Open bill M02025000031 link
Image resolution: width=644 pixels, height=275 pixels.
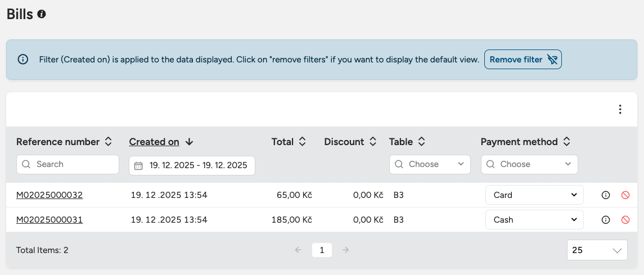click(x=49, y=220)
